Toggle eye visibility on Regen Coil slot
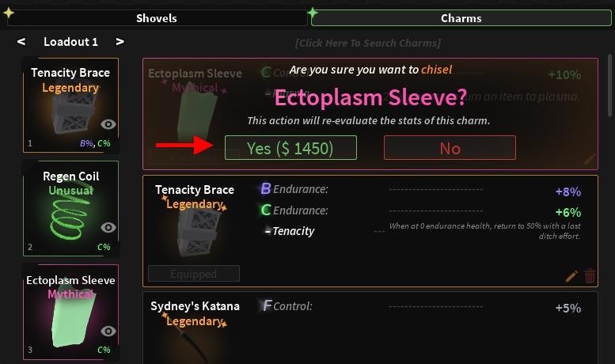 (x=109, y=228)
